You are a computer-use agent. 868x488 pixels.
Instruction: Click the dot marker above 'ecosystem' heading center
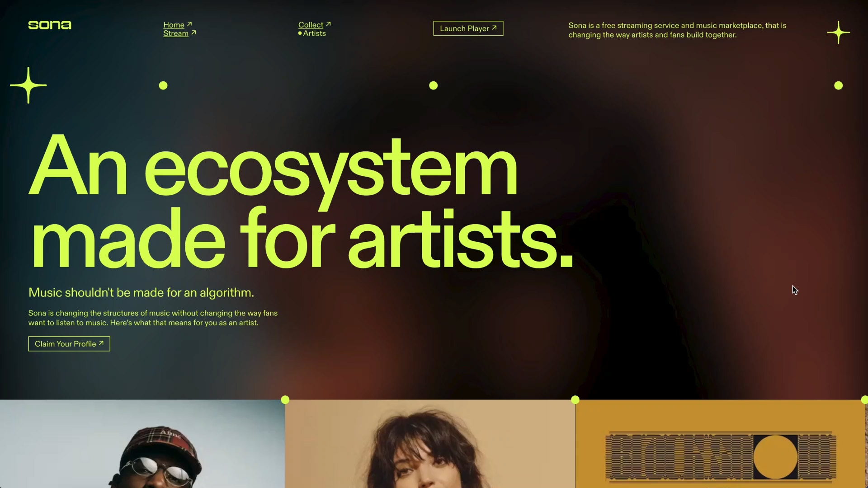pyautogui.click(x=434, y=85)
